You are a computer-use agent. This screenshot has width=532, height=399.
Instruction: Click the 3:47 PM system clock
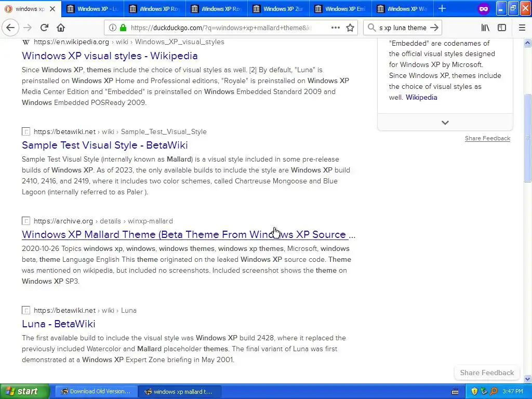(x=513, y=391)
